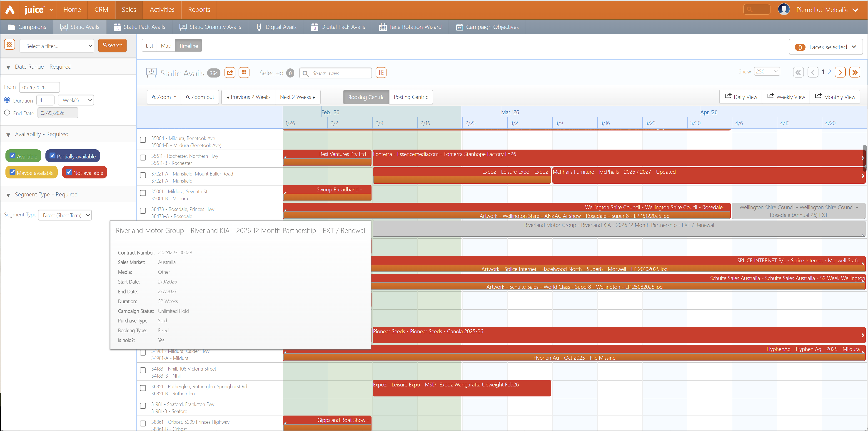Go to the next page arrow
This screenshot has height=431, width=868.
click(840, 72)
